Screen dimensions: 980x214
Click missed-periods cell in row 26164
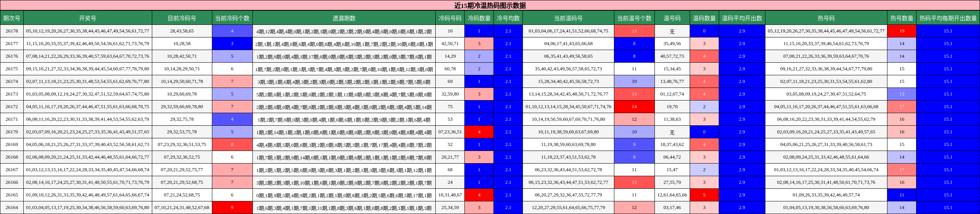344,208
